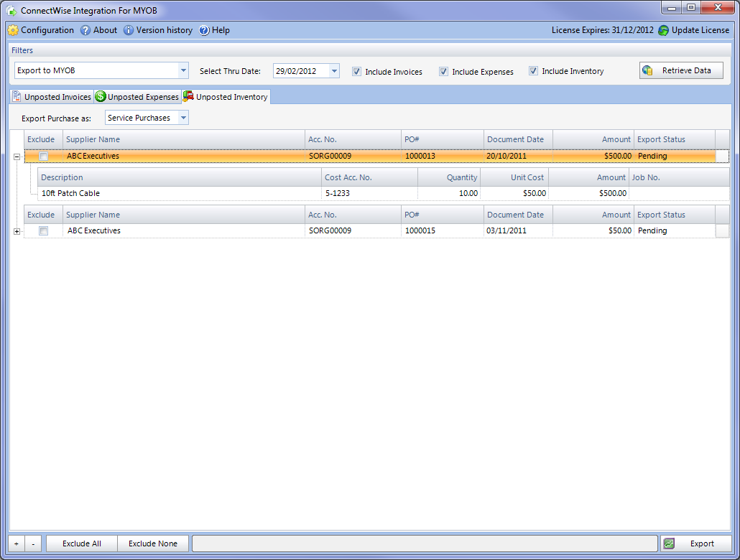The height and width of the screenshot is (560, 740).
Task: Click the Retrieve Data button icon
Action: tap(647, 70)
